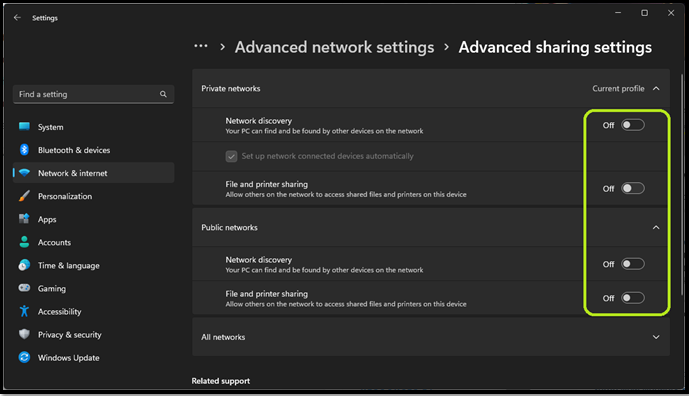Image resolution: width=689 pixels, height=396 pixels.
Task: Click the Related support heading
Action: pyautogui.click(x=221, y=381)
